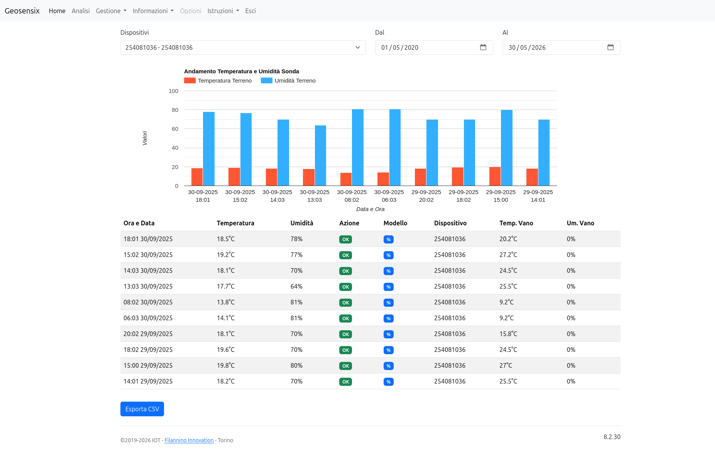Click the Umidità column header
Image resolution: width=715 pixels, height=463 pixels.
tap(302, 224)
